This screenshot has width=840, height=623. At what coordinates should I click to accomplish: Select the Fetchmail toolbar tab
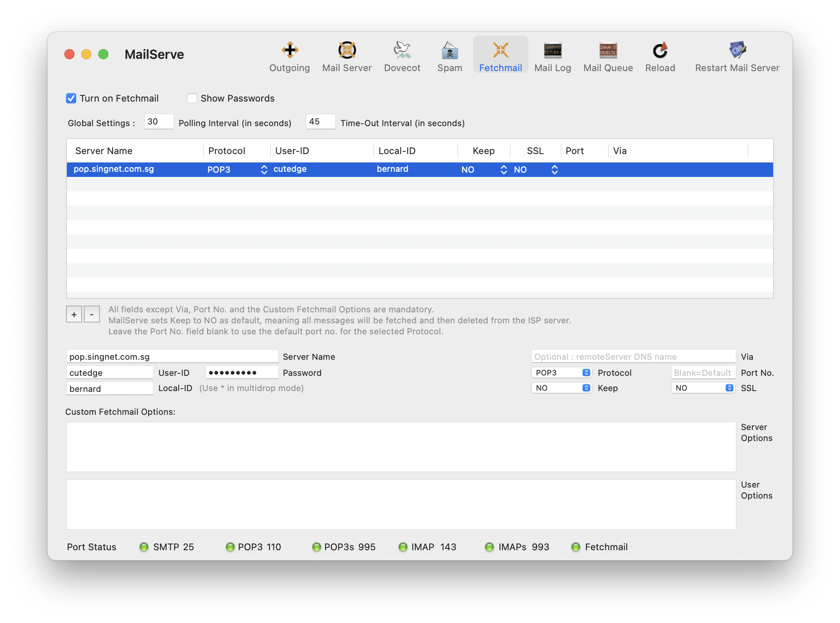click(x=500, y=56)
